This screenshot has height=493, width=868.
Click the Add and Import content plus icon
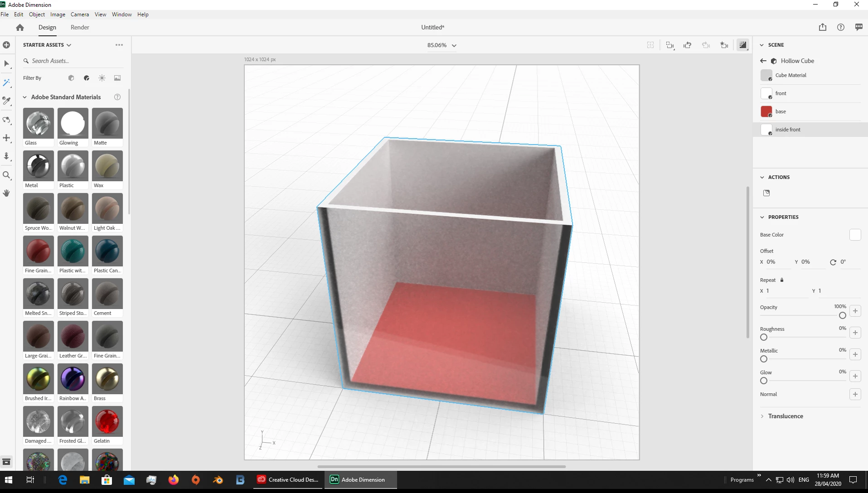pyautogui.click(x=6, y=45)
